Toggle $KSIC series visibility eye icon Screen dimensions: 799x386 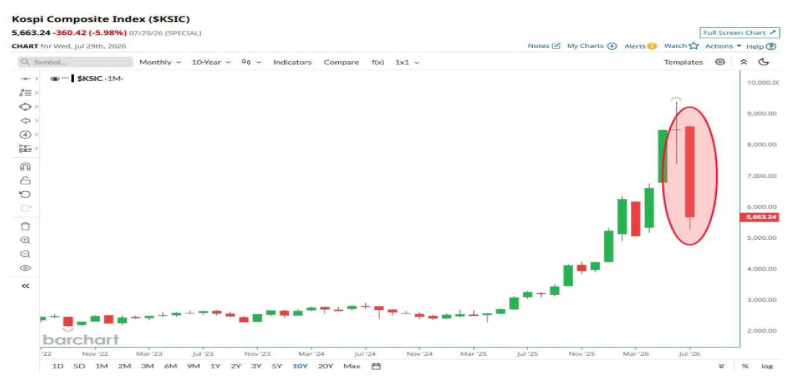(x=55, y=78)
